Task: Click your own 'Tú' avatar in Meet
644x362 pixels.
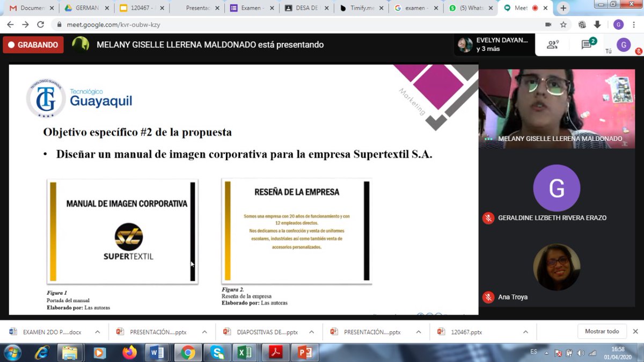Action: coord(624,45)
